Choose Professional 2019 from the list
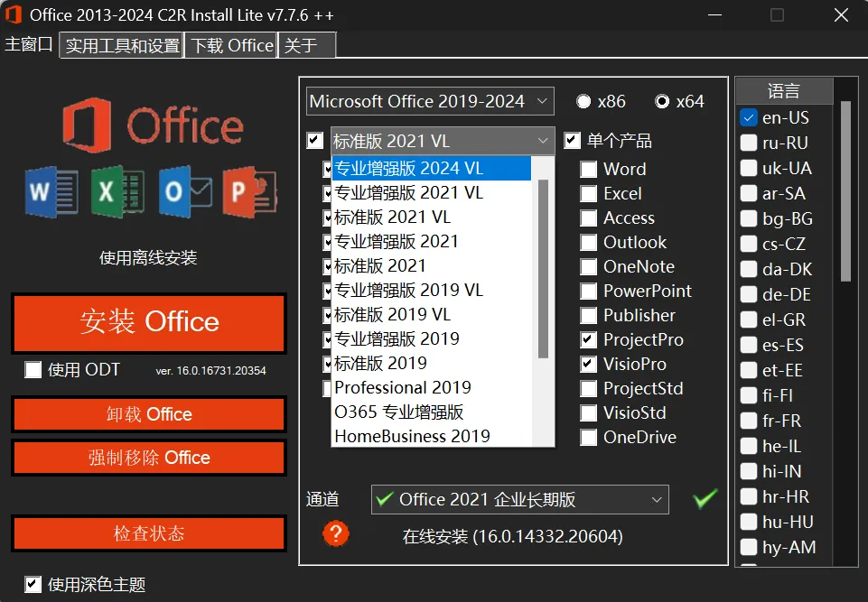The width and height of the screenshot is (868, 602). [x=432, y=387]
